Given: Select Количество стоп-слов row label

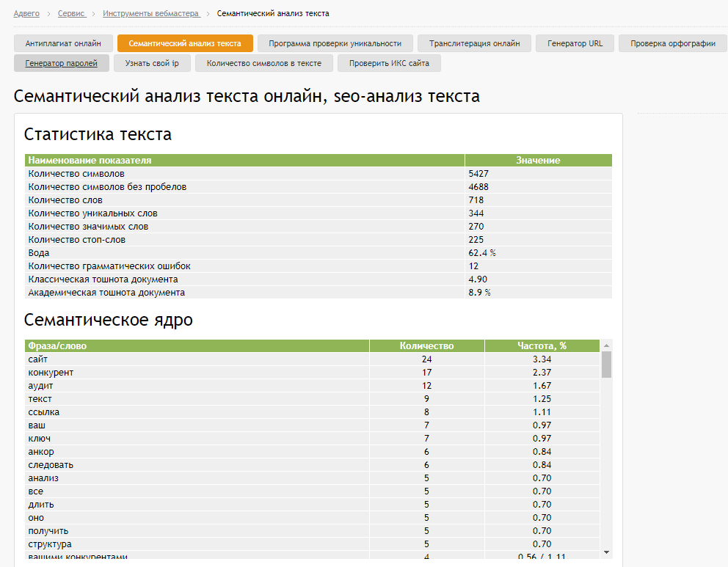Looking at the screenshot, I should [76, 239].
